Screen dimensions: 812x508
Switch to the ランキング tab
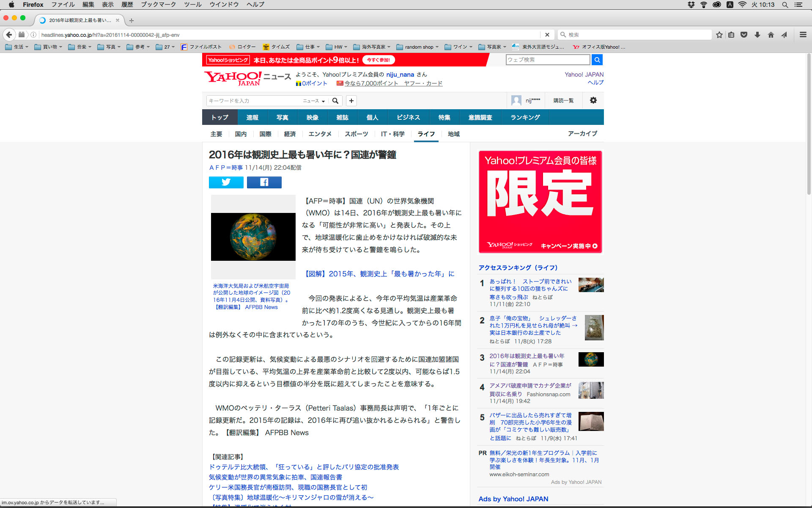(525, 117)
